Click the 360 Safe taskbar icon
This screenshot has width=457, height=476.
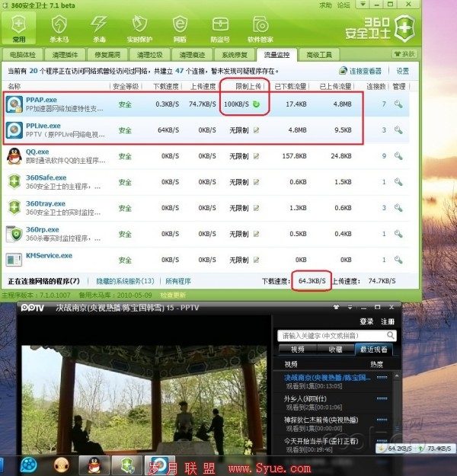coord(127,465)
